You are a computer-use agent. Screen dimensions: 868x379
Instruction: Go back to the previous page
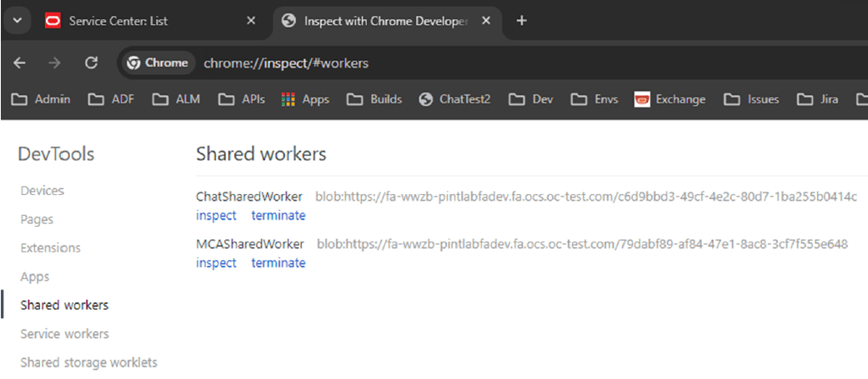19,63
